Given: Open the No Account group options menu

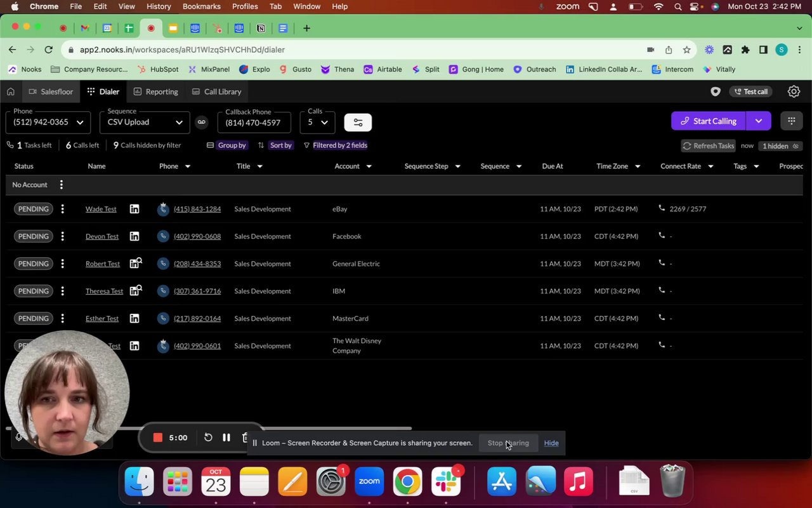Looking at the screenshot, I should pyautogui.click(x=62, y=185).
